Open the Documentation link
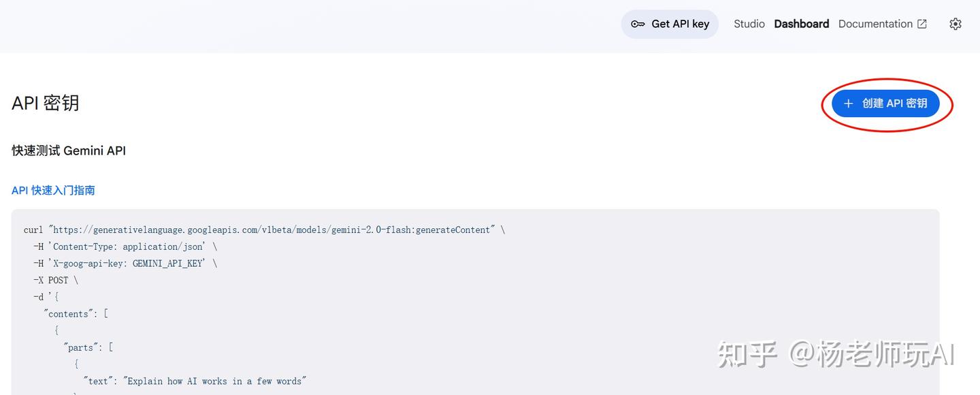 [x=875, y=24]
